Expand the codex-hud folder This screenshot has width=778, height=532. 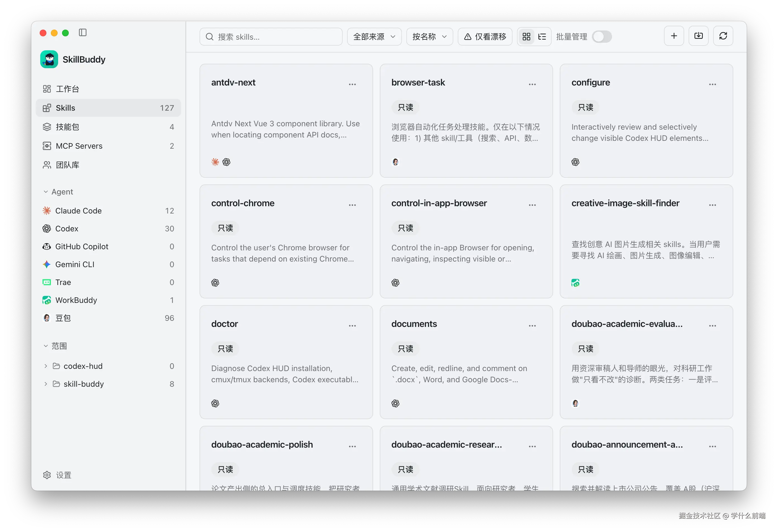46,366
